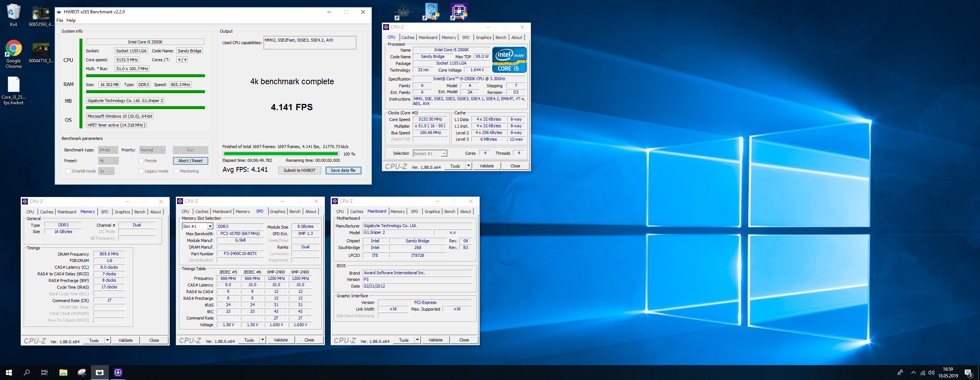Enable the Pmode checkbox
Viewport: 980px width, 380px height.
tap(141, 161)
